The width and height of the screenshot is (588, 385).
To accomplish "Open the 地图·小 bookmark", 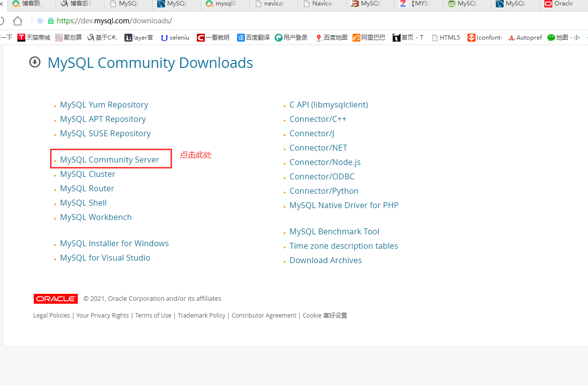I will coord(564,38).
